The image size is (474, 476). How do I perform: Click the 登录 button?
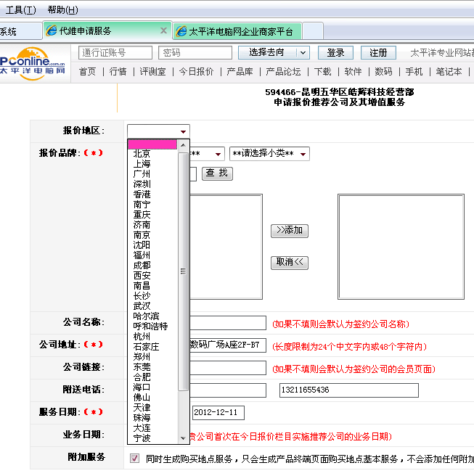click(335, 53)
